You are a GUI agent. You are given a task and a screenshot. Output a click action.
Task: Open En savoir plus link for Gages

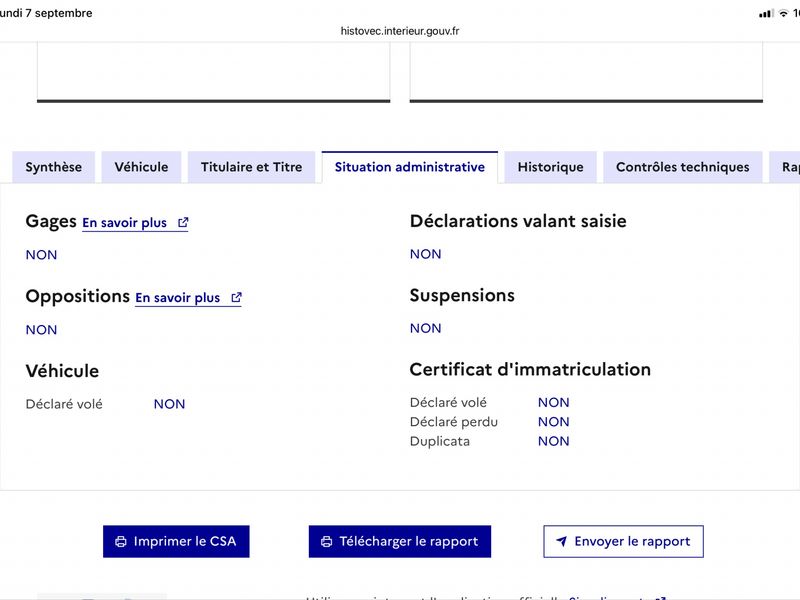[x=124, y=223]
